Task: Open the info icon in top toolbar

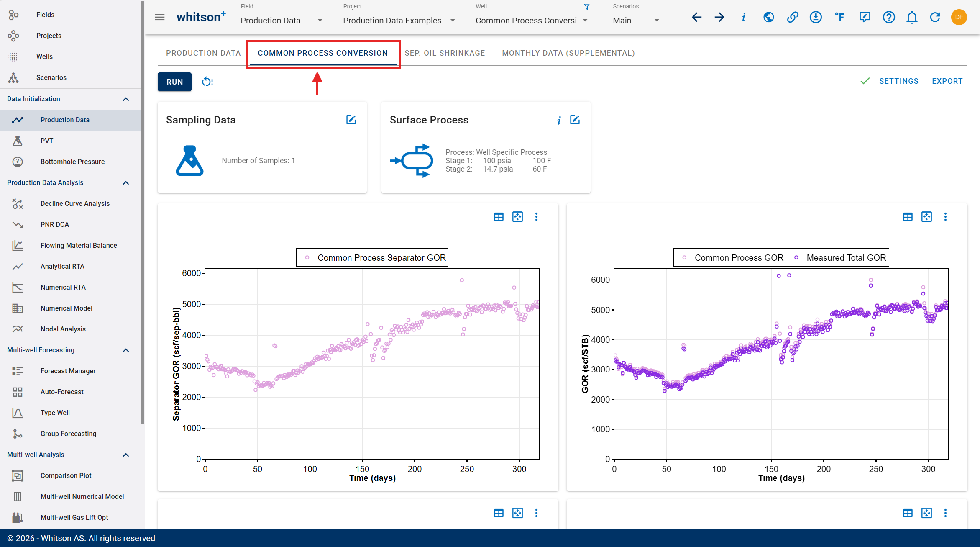Action: pyautogui.click(x=743, y=17)
